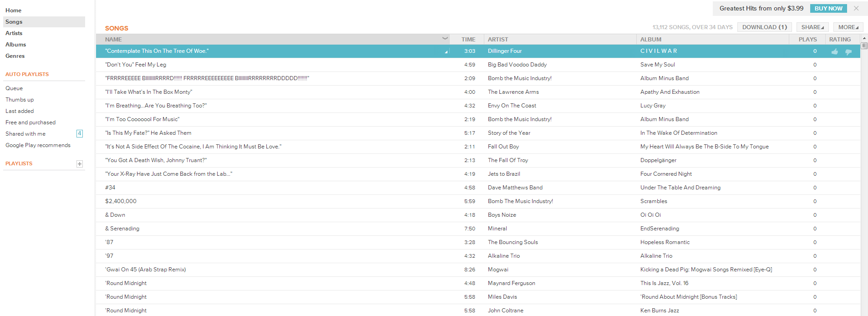Image resolution: width=868 pixels, height=316 pixels.
Task: Select the song #34
Action: 110,188
